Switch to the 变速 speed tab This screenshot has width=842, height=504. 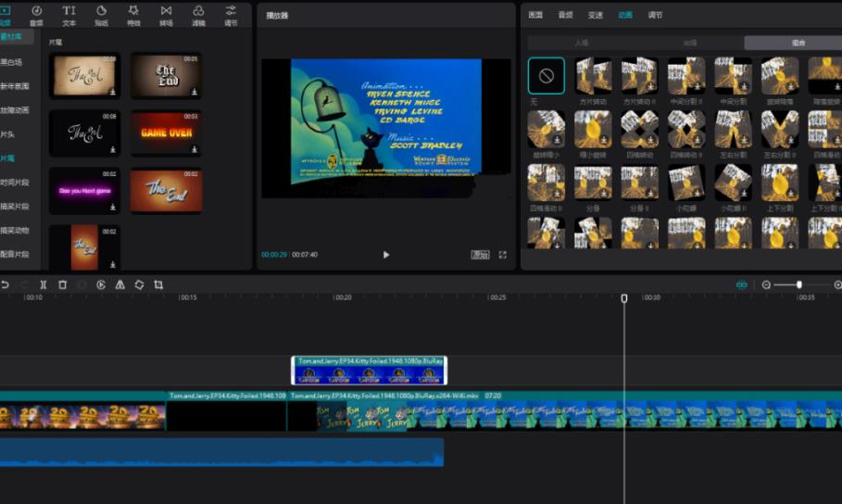pyautogui.click(x=595, y=15)
